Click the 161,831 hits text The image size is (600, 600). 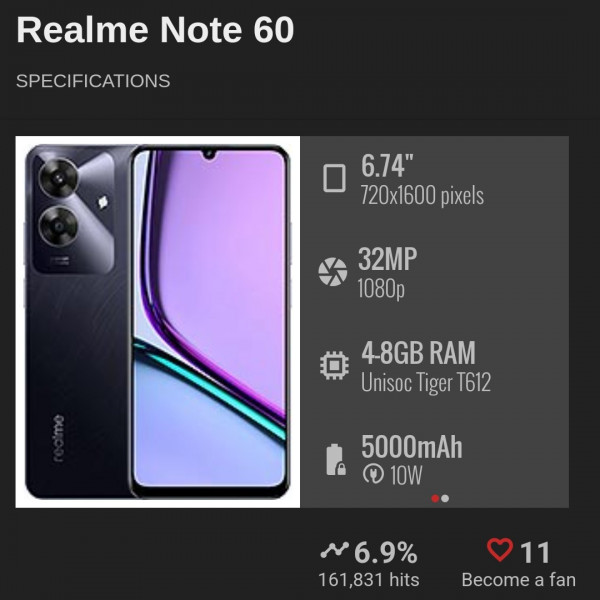tap(369, 580)
